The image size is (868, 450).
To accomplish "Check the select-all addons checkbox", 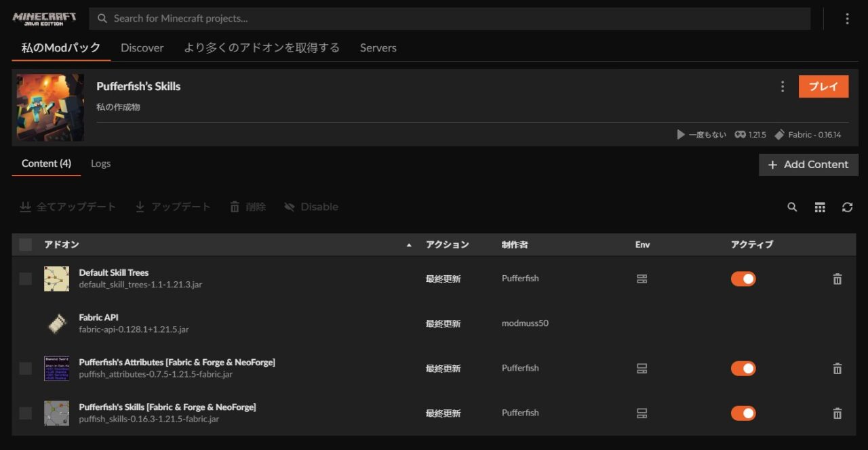I will [x=26, y=245].
